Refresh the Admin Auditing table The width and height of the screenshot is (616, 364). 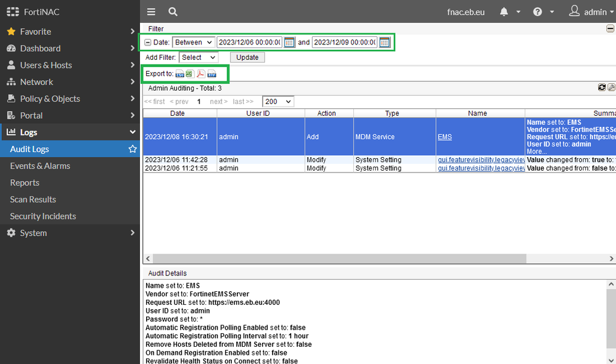602,88
